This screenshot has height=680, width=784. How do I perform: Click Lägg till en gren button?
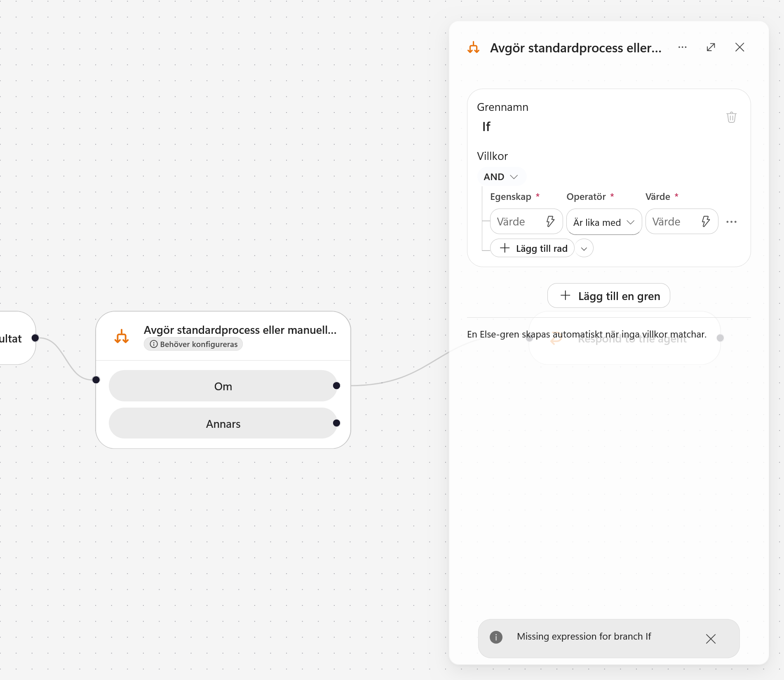[609, 295]
